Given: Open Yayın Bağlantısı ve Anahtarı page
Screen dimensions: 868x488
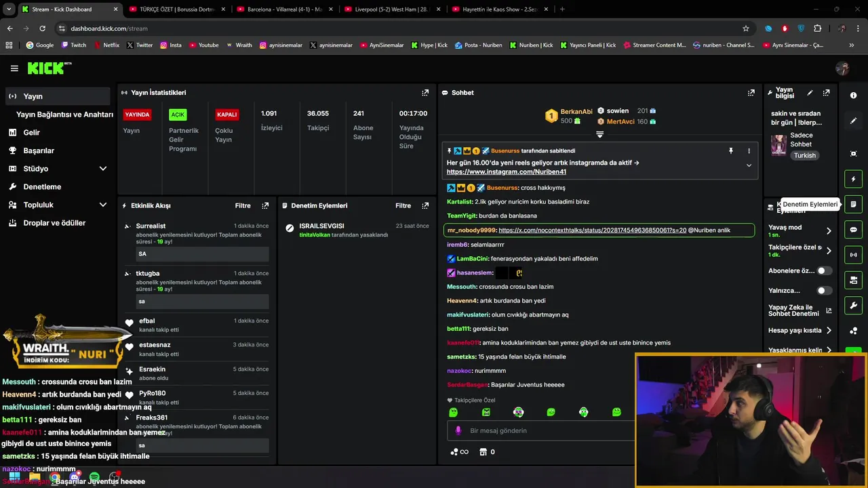Looking at the screenshot, I should pyautogui.click(x=64, y=115).
